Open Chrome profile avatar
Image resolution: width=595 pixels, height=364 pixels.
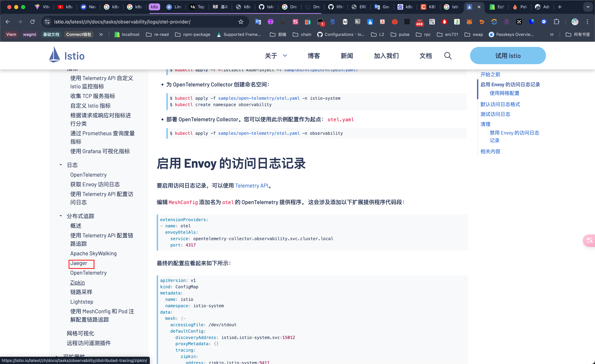(x=575, y=22)
